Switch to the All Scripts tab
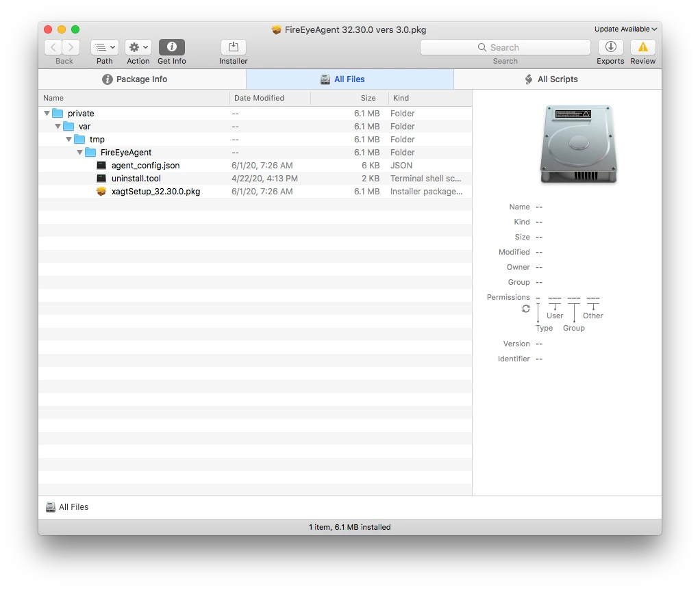 (x=558, y=79)
